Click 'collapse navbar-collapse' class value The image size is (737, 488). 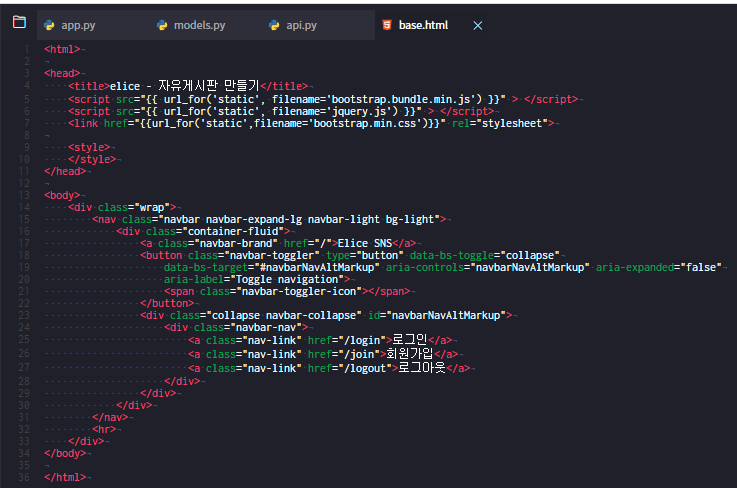pos(284,315)
